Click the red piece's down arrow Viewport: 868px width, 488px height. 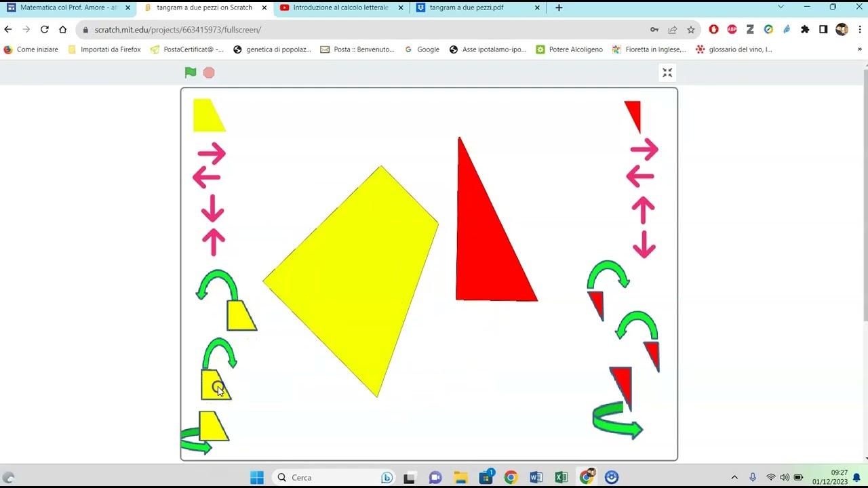644,243
